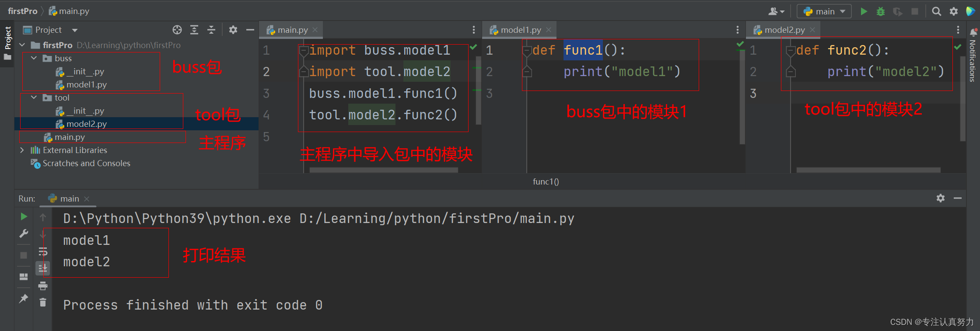This screenshot has height=331, width=980.
Task: Hide the Run tool window
Action: tap(958, 198)
